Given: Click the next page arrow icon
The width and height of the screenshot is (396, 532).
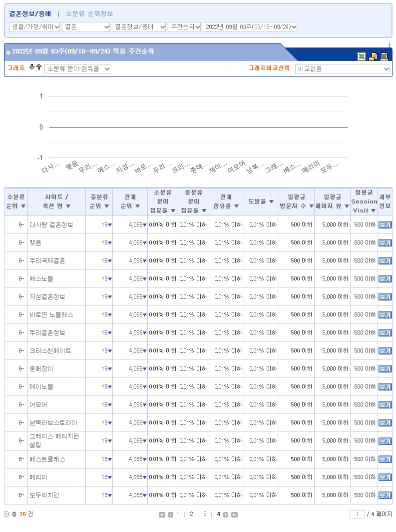Looking at the screenshot, I should [226, 514].
